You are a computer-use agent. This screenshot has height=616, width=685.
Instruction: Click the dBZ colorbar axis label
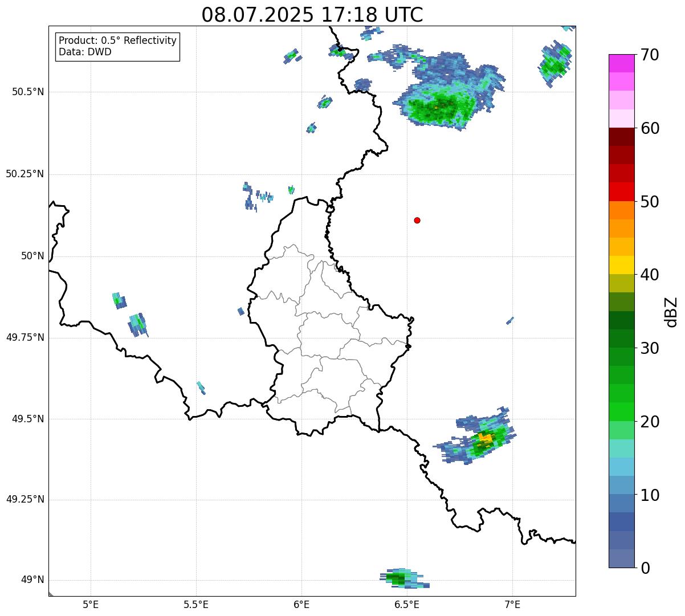(671, 311)
